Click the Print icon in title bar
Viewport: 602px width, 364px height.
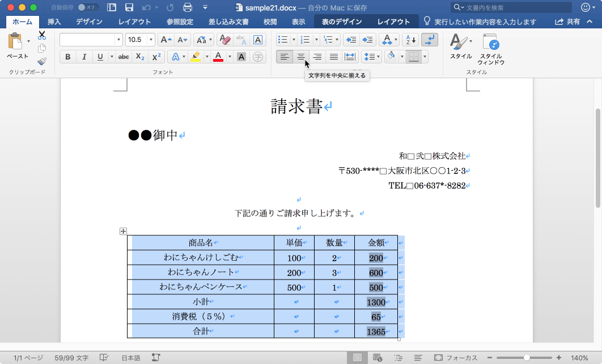tap(188, 7)
